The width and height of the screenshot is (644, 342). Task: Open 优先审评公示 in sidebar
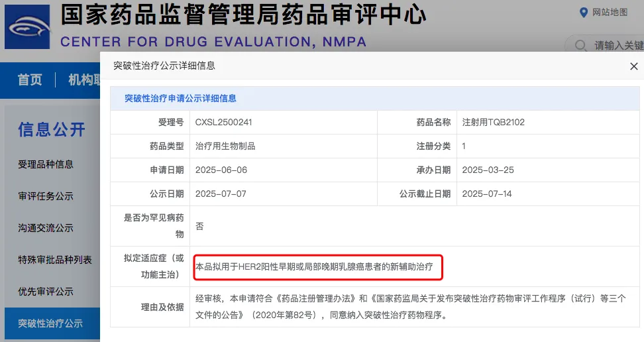coord(46,292)
